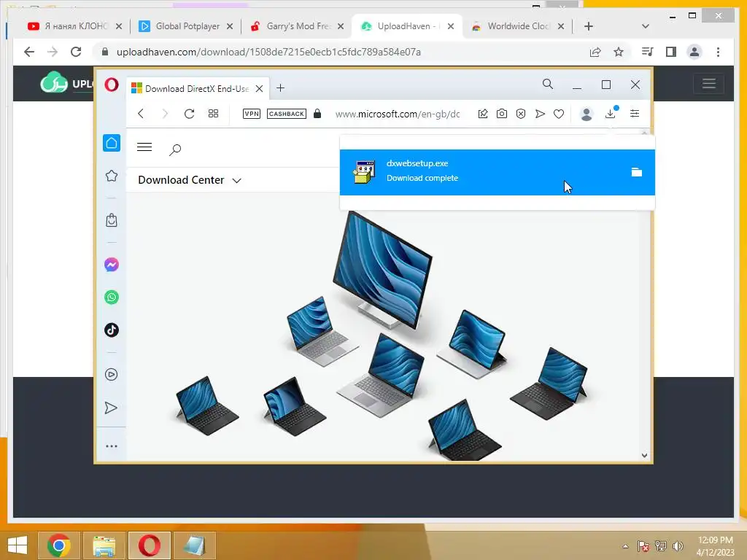747x560 pixels.
Task: Click Chrome on the taskbar
Action: click(58, 545)
